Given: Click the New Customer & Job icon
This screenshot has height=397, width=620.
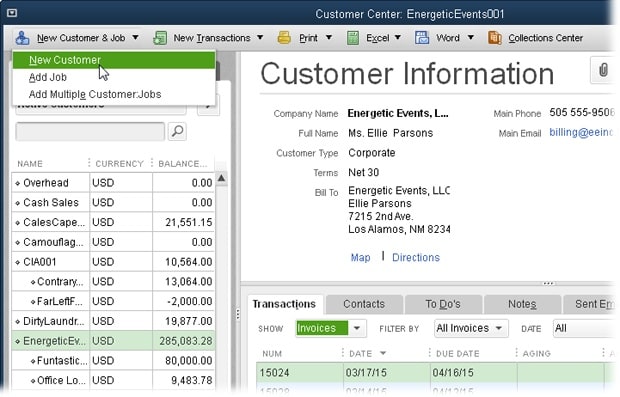Looking at the screenshot, I should coord(22,38).
